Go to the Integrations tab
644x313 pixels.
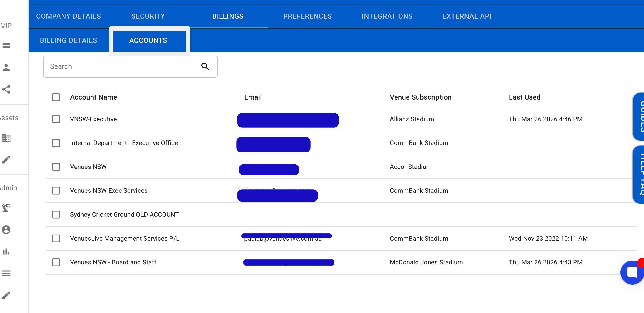(x=387, y=16)
